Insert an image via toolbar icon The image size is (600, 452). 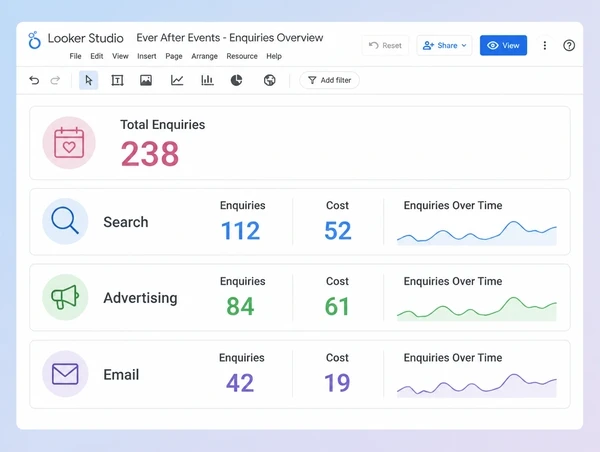click(x=146, y=80)
